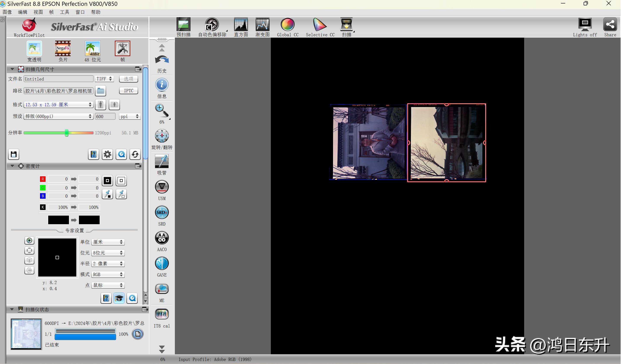The image size is (621, 364).
Task: Click the NegaFix 负片 icon
Action: click(63, 49)
